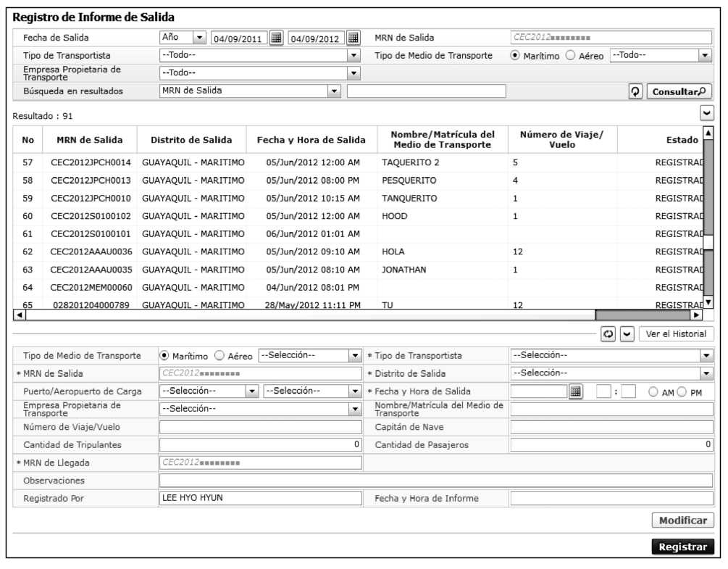The height and width of the screenshot is (569, 728).
Task: Select row CEC2012JPCH0013
Action: click(x=358, y=180)
